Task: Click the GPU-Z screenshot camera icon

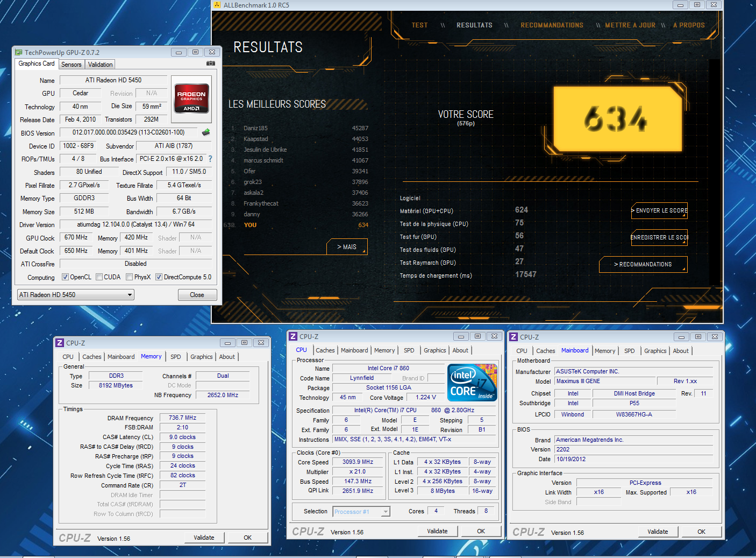Action: (x=211, y=63)
